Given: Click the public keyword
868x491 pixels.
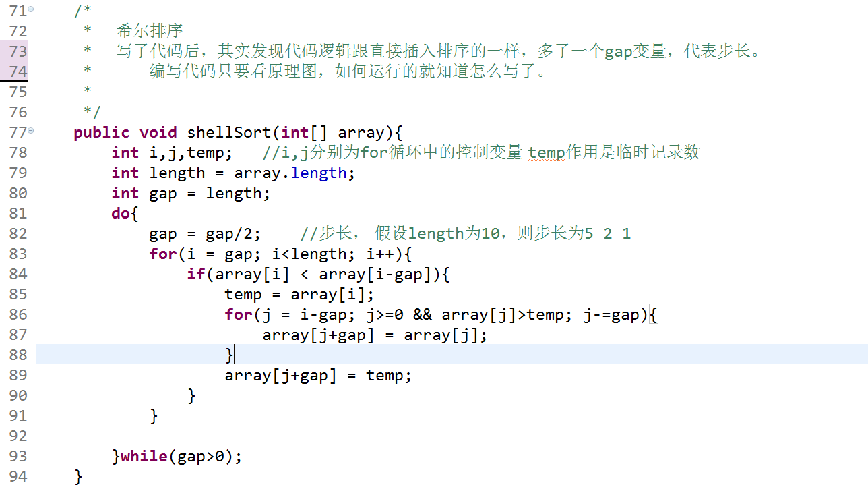Looking at the screenshot, I should click(102, 132).
